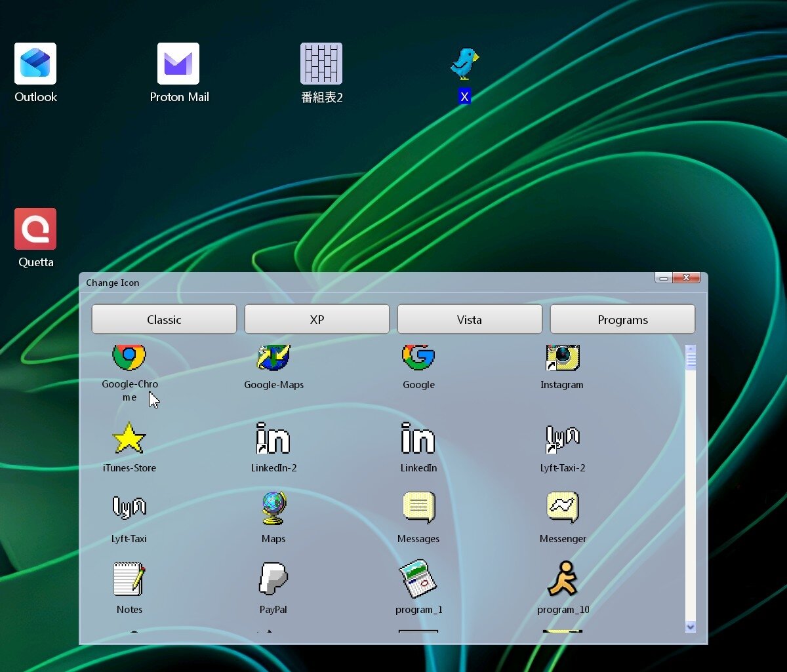Close the Change Icon window
This screenshot has height=672, width=787.
click(x=687, y=278)
